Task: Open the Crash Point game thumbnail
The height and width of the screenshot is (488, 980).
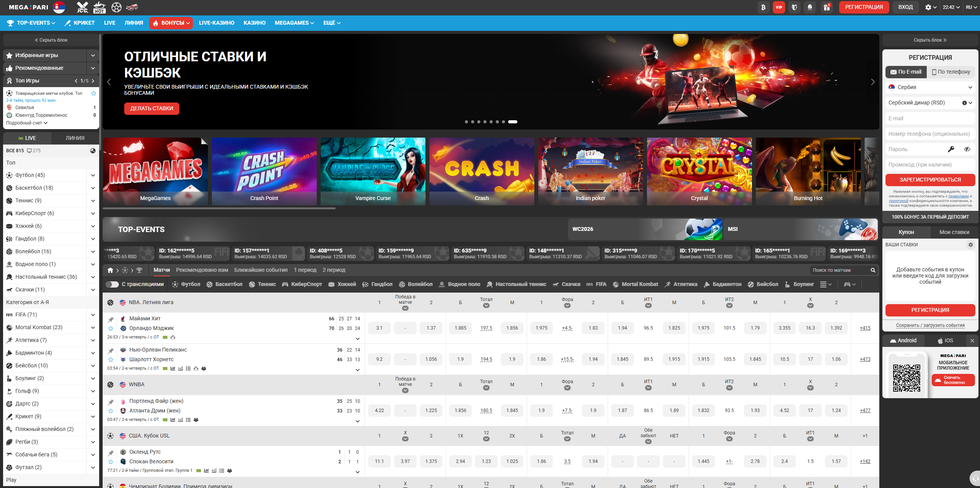Action: (x=264, y=172)
